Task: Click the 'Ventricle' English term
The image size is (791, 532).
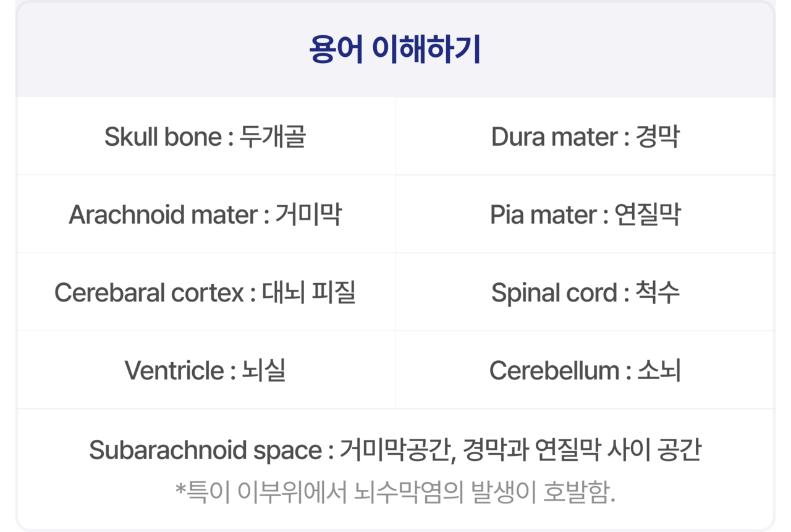Action: (x=174, y=370)
